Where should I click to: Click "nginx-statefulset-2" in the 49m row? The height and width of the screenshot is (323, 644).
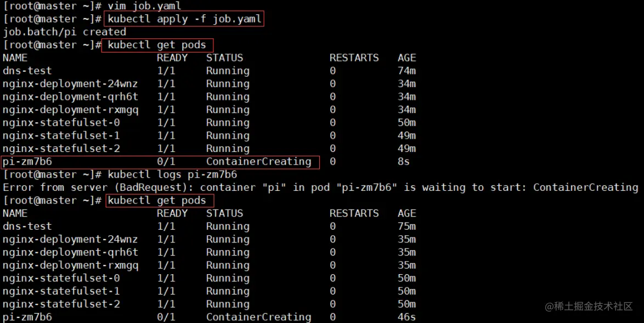point(61,149)
